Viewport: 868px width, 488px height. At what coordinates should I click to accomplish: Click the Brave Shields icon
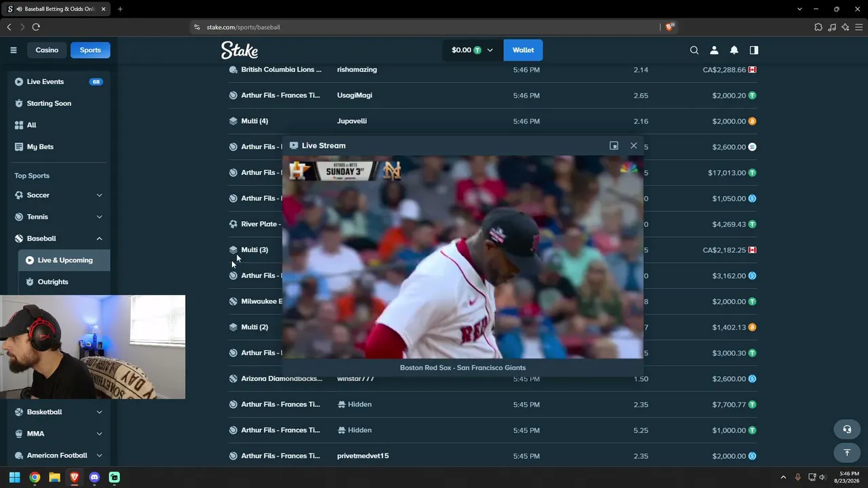tap(670, 27)
